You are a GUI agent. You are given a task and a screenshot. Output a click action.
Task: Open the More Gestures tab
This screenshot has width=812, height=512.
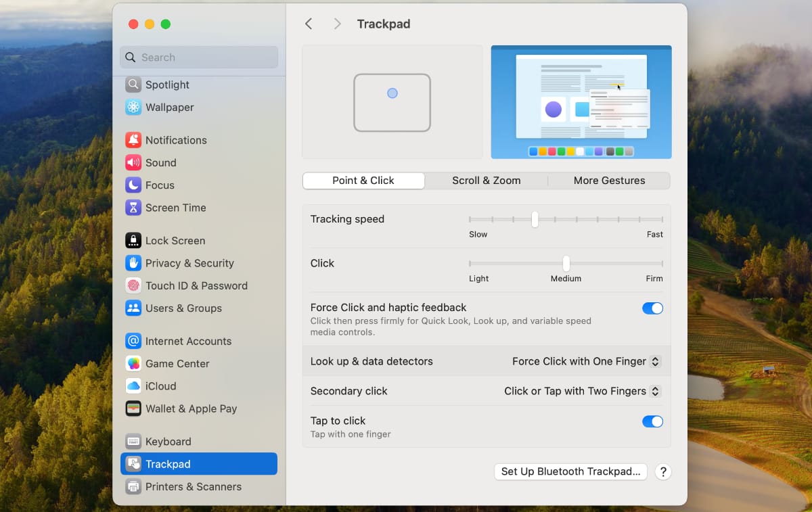point(608,181)
